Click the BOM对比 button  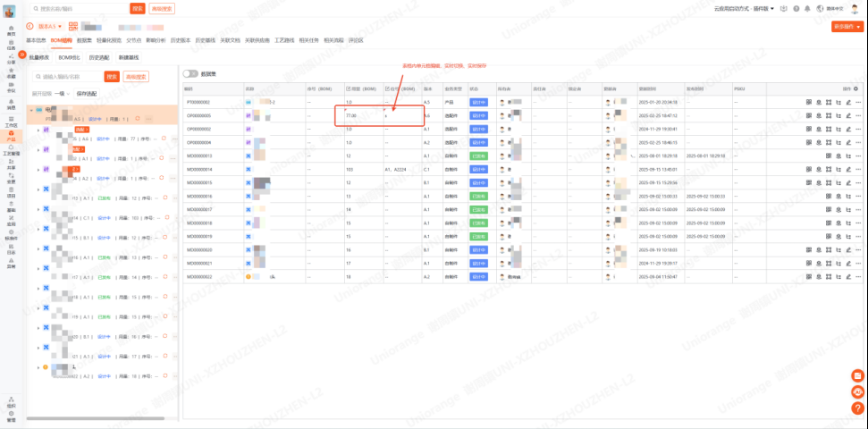point(70,57)
